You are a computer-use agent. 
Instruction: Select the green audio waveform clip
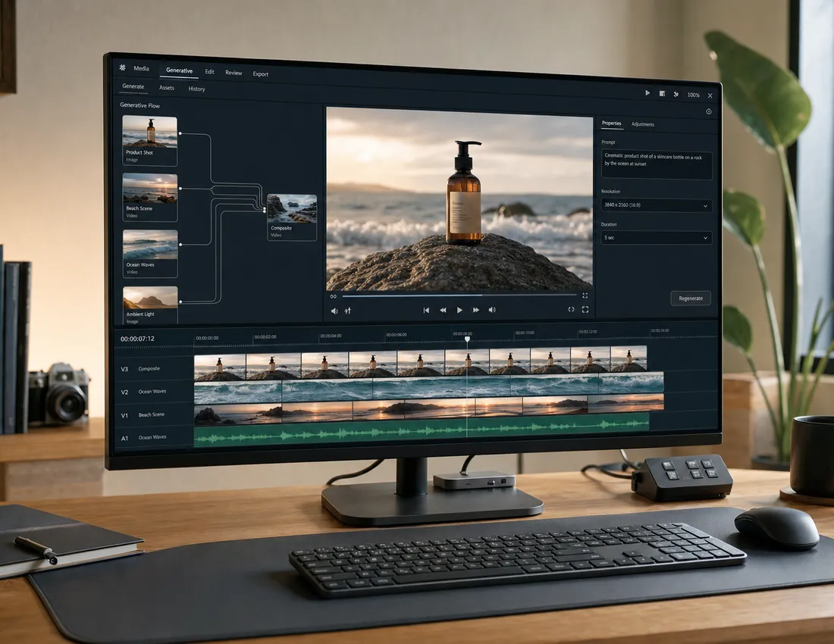[x=422, y=431]
